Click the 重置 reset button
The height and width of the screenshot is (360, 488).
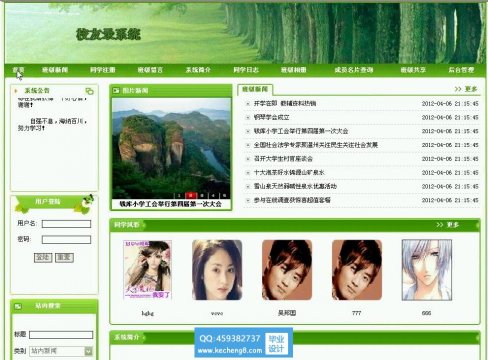[64, 257]
